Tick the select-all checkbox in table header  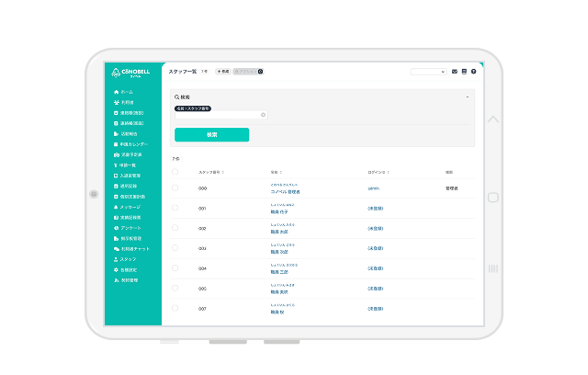(x=175, y=172)
